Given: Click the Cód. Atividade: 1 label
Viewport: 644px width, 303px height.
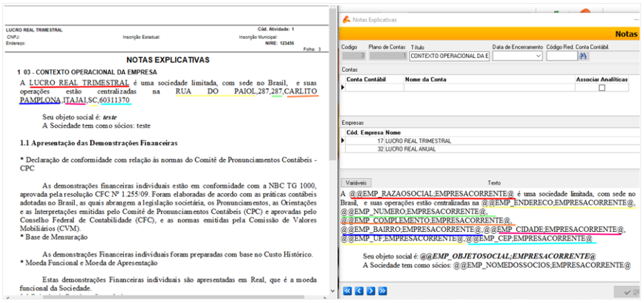Looking at the screenshot, I should (x=275, y=29).
